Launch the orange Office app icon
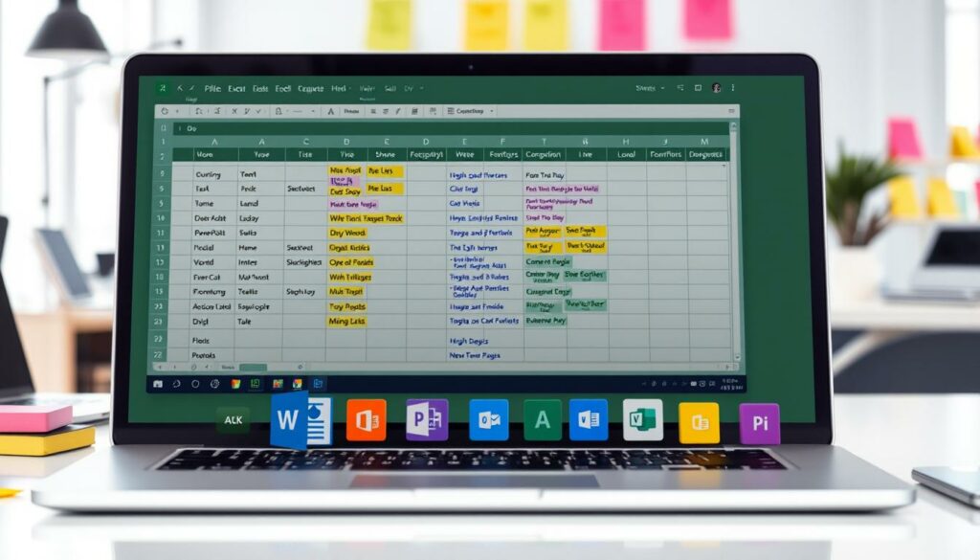 367,420
